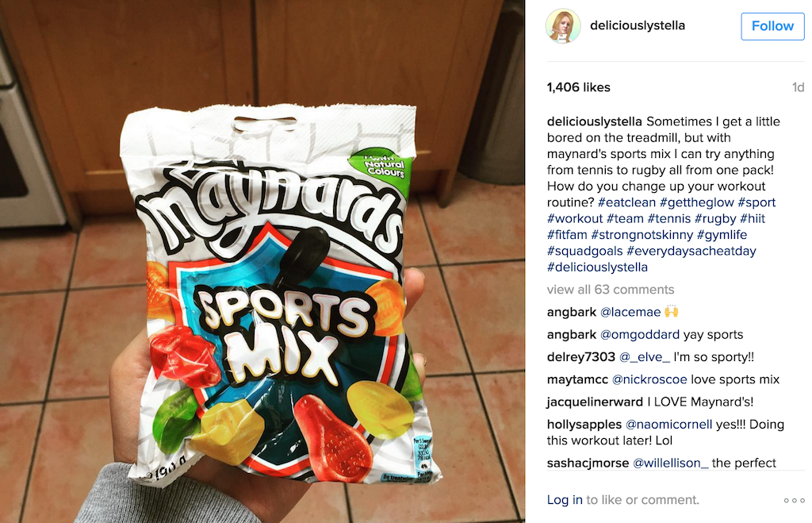The height and width of the screenshot is (523, 812).
Task: Click the 1d post timestamp
Action: click(798, 87)
